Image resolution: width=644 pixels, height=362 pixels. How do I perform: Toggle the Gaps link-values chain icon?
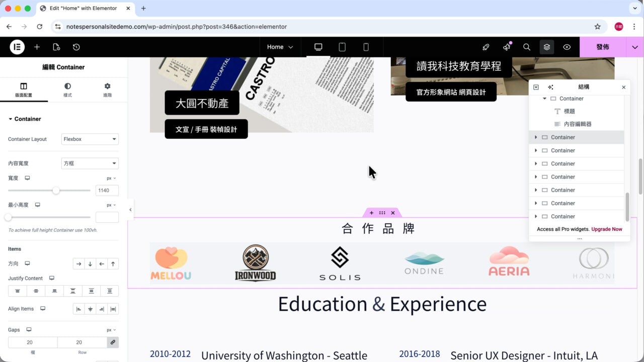(113, 342)
